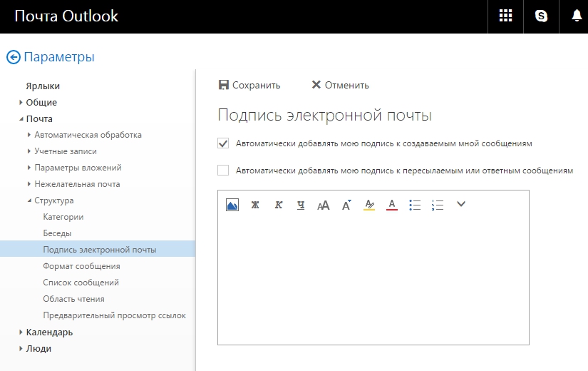Click Параметры вложений label
Image resolution: width=588 pixels, height=371 pixels.
click(78, 168)
